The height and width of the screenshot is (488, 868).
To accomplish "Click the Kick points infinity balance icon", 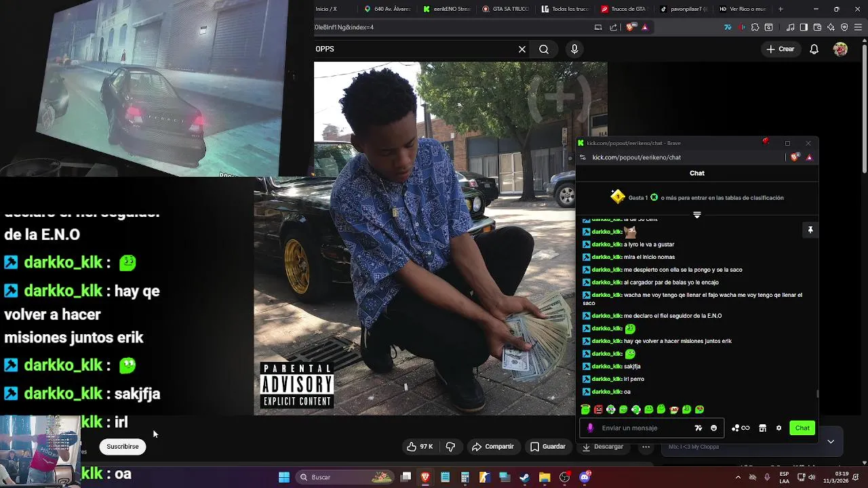I will tap(741, 428).
